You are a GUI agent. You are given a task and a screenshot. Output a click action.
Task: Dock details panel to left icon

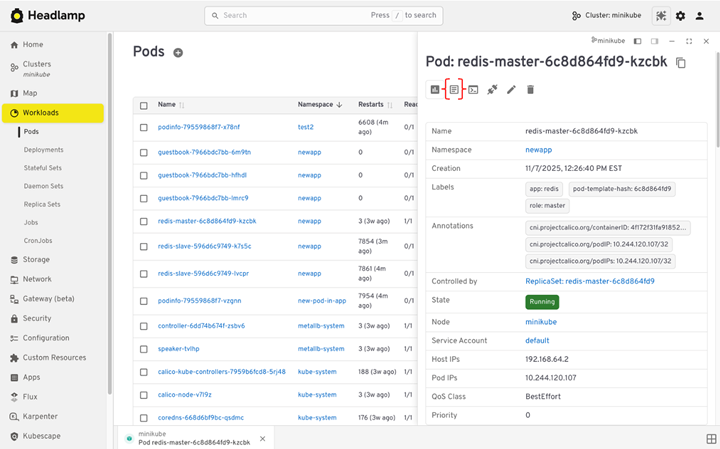coord(637,41)
